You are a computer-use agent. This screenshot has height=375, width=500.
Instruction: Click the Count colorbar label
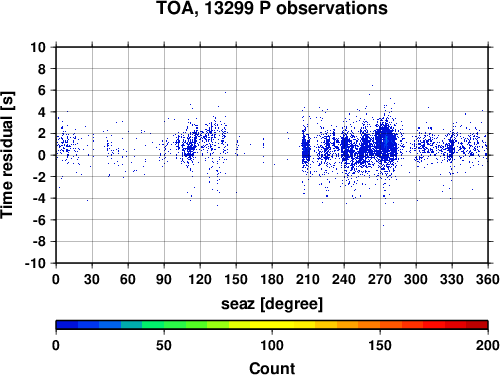(272, 368)
